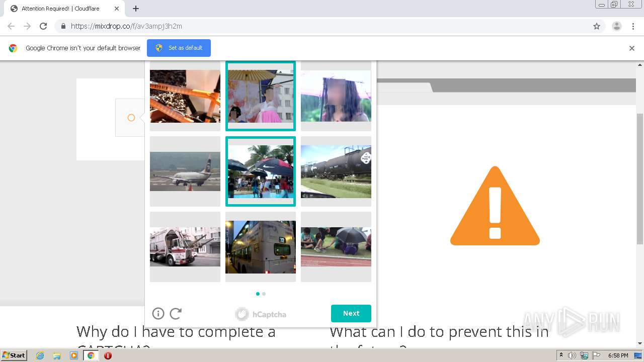Select the tanker train car image tile
This screenshot has height=362, width=644.
[336, 171]
